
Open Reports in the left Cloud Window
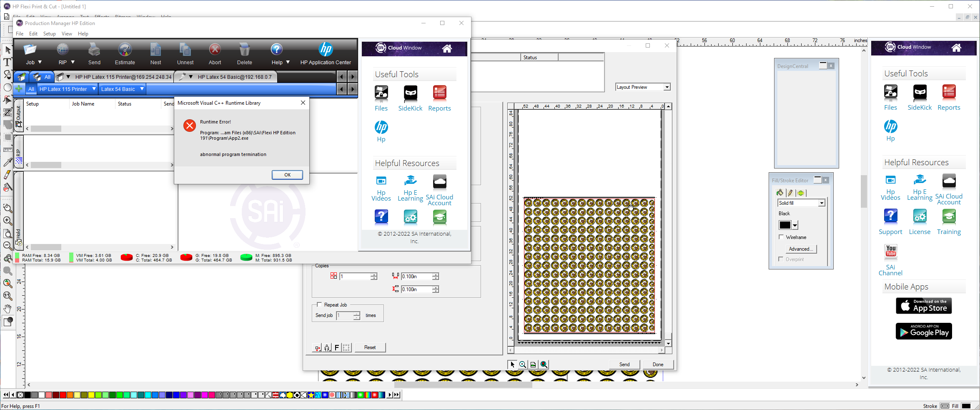pyautogui.click(x=439, y=99)
